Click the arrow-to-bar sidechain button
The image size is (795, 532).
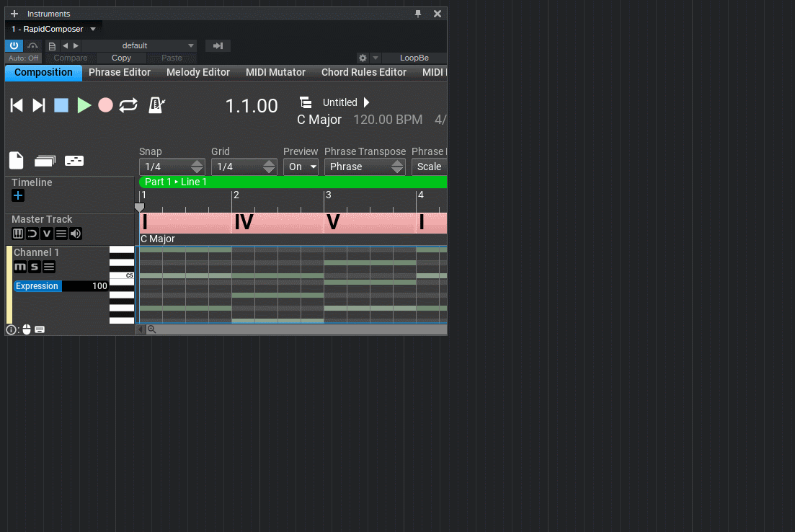point(218,45)
